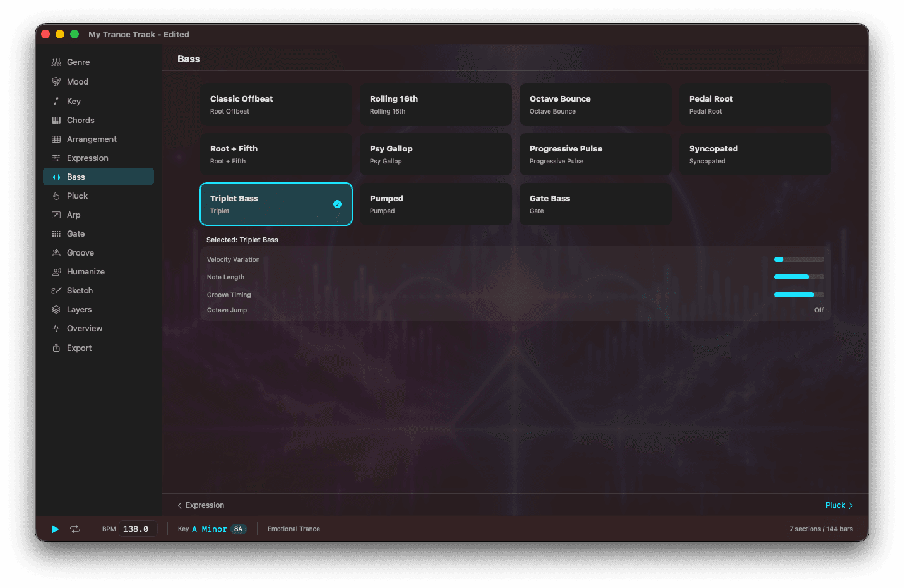Click the Layers stack icon
Image resolution: width=904 pixels, height=588 pixels.
(x=56, y=310)
